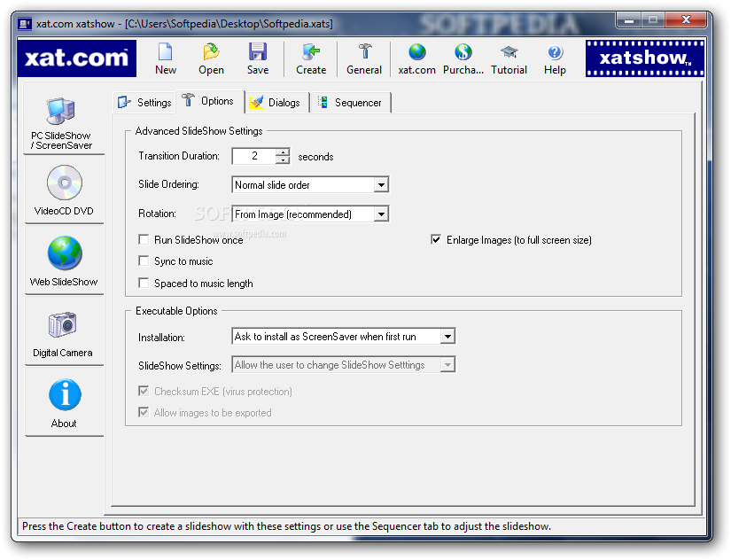731x560 pixels.
Task: Click the Create slideshow toolbar icon
Action: (x=310, y=51)
